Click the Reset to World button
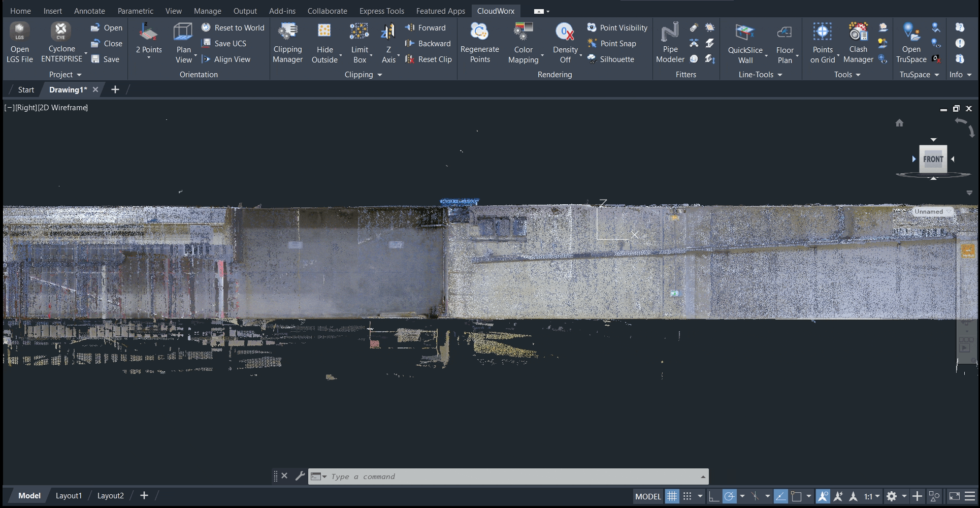980x508 pixels. 233,27
